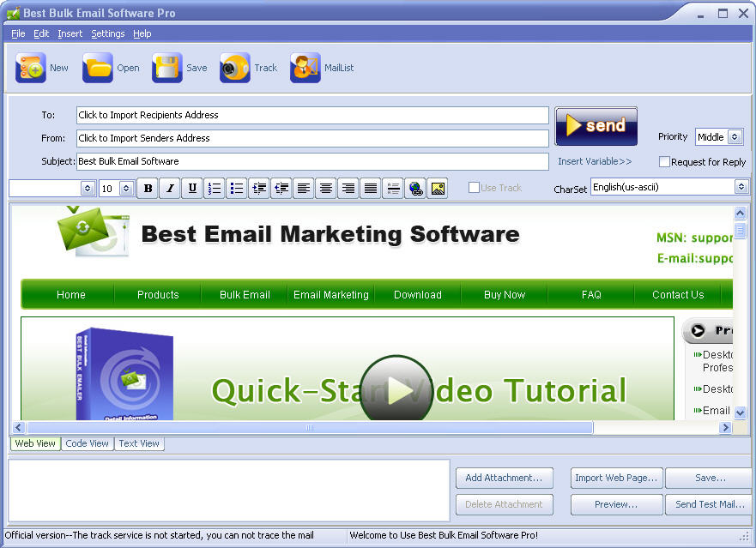
Task: Apply italic formatting
Action: click(170, 188)
